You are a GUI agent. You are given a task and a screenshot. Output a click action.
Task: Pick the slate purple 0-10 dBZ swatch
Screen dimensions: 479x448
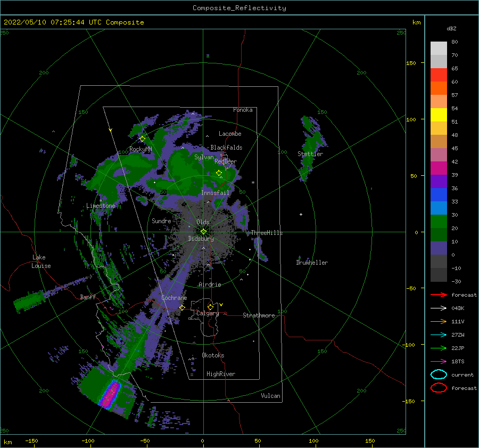click(439, 248)
